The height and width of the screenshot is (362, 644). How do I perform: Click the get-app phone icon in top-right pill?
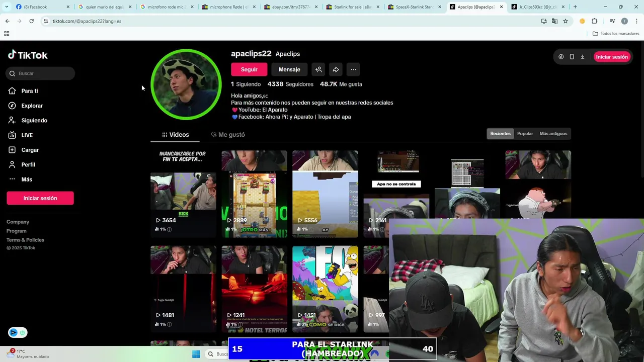(572, 57)
